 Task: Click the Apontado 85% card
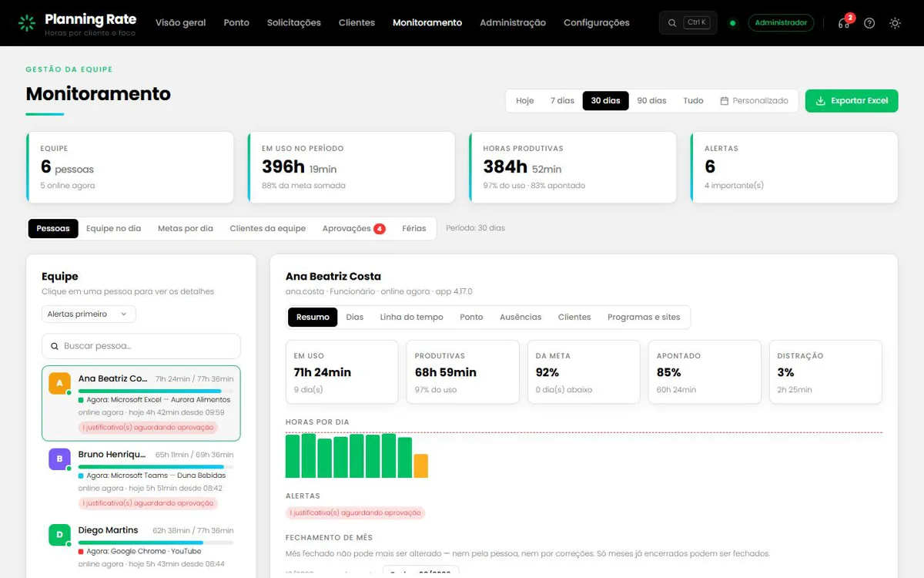pyautogui.click(x=705, y=372)
